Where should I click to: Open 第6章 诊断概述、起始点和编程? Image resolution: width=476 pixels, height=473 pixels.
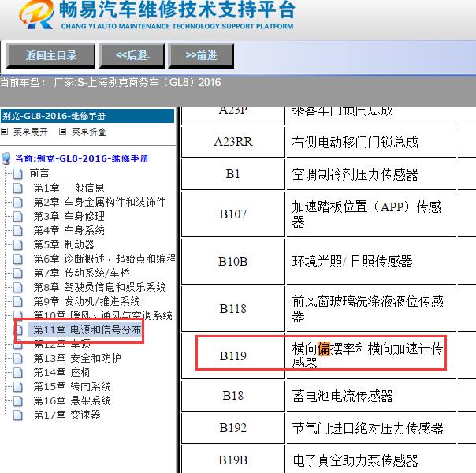click(105, 259)
